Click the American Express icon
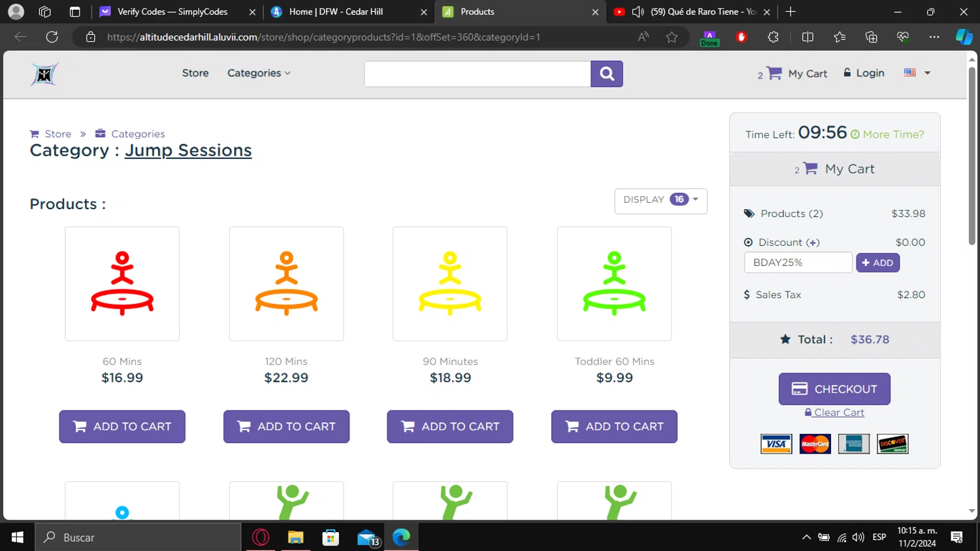Screen dimensions: 980x551 click(854, 444)
